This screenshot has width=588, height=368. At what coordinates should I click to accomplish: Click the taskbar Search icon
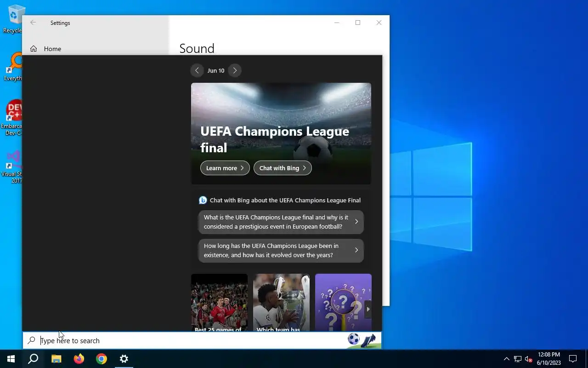(33, 359)
